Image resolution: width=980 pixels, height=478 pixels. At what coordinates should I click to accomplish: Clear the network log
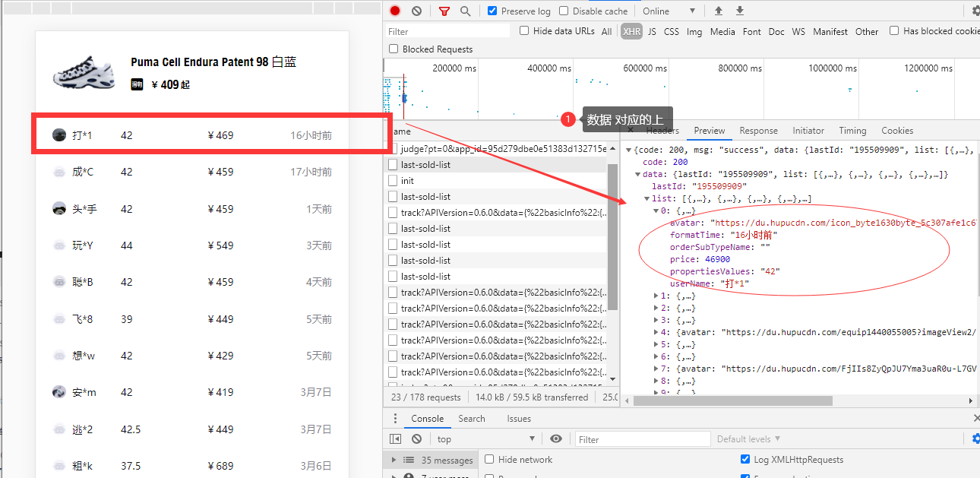click(416, 11)
